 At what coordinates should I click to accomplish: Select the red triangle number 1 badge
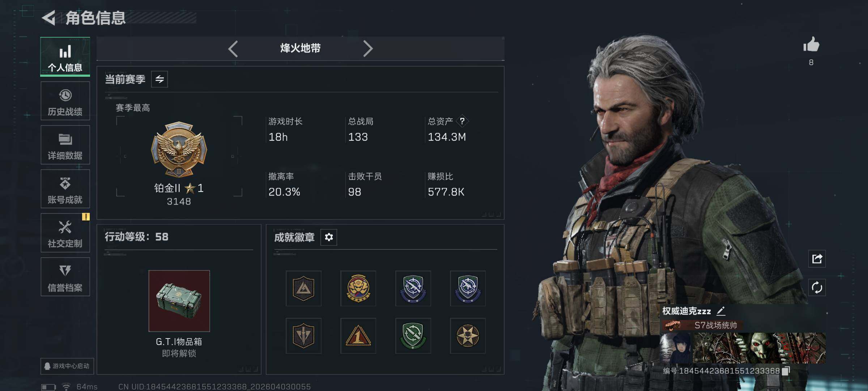point(358,336)
